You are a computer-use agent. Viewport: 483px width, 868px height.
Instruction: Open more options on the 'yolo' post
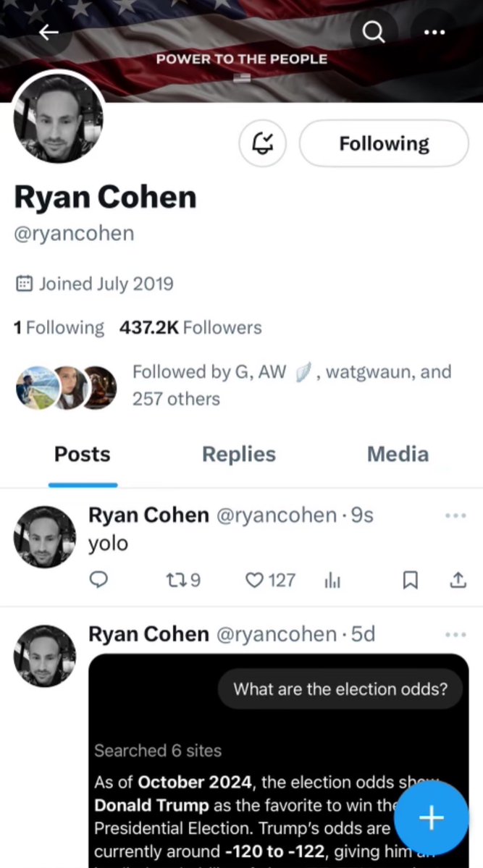(455, 515)
